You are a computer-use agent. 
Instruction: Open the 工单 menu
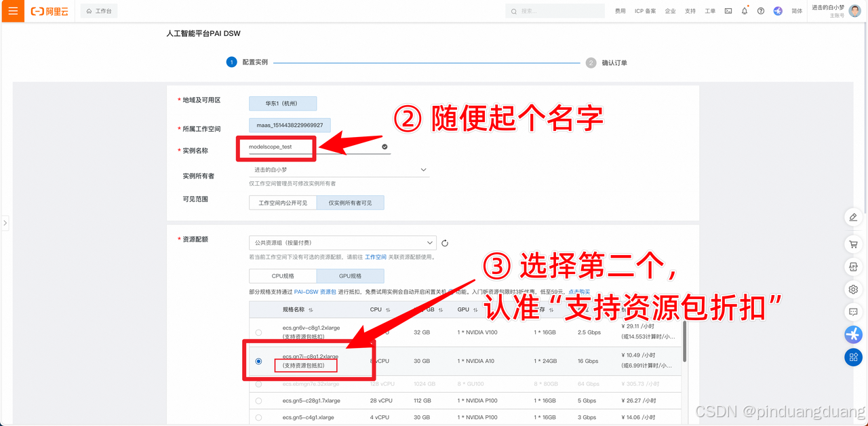point(710,11)
